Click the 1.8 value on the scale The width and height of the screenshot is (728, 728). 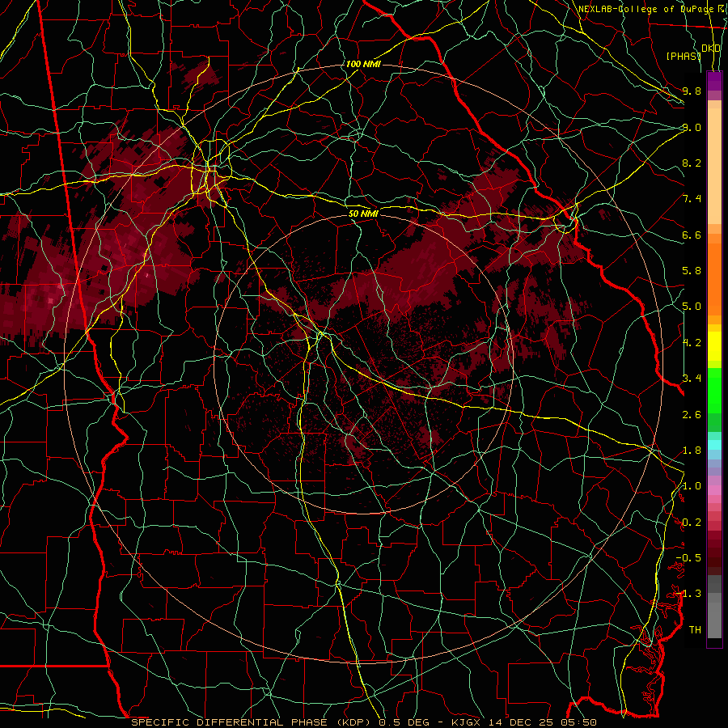(x=692, y=451)
